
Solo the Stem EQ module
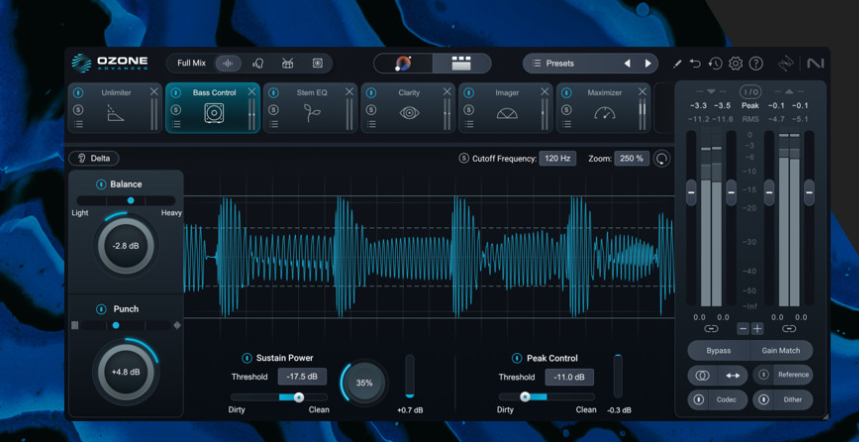[273, 110]
